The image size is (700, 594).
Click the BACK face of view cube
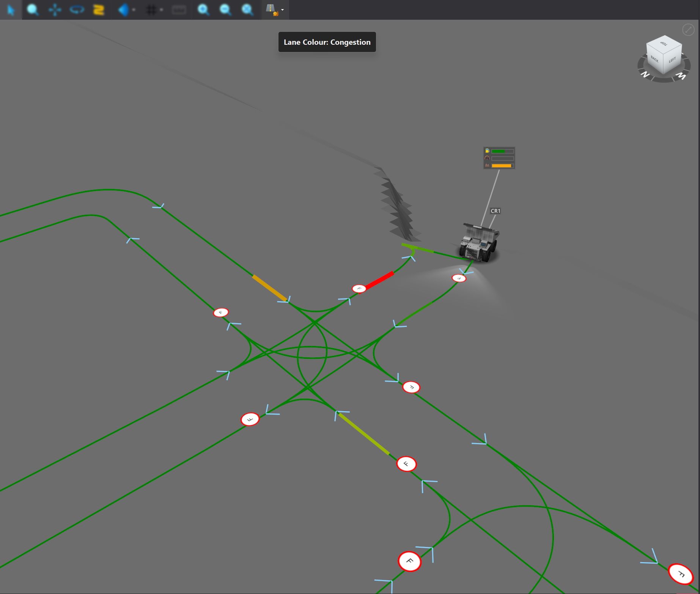[655, 60]
